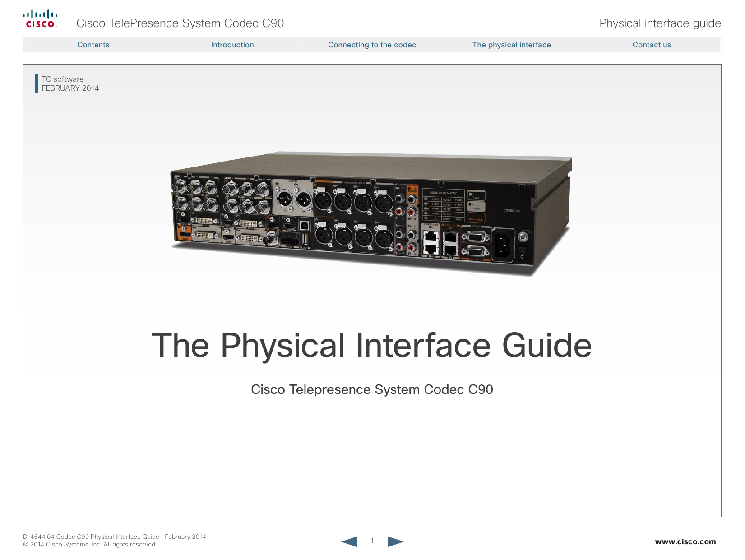This screenshot has width=745, height=560.
Task: Click the Line Out XLR connectors on codec
Action: (294, 198)
